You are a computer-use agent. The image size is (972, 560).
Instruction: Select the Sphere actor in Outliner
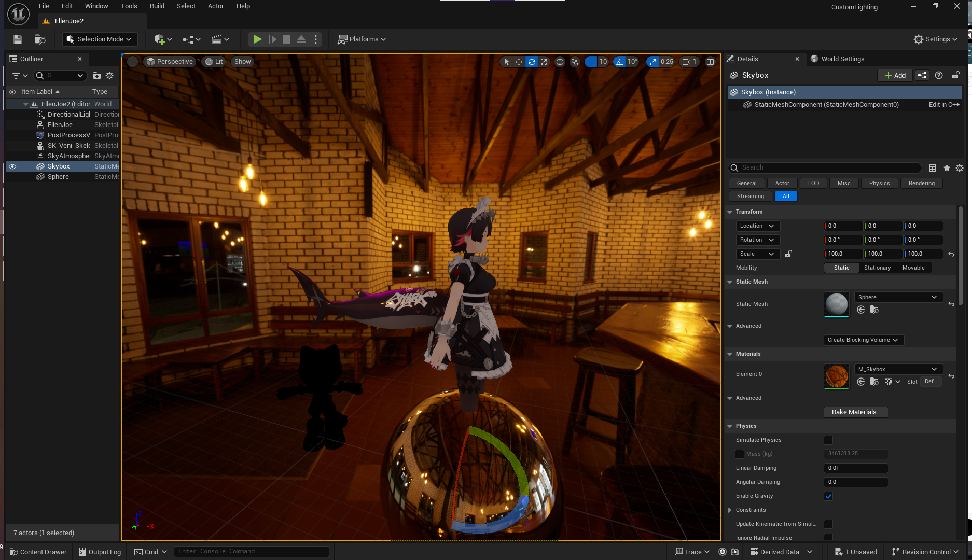pyautogui.click(x=58, y=177)
